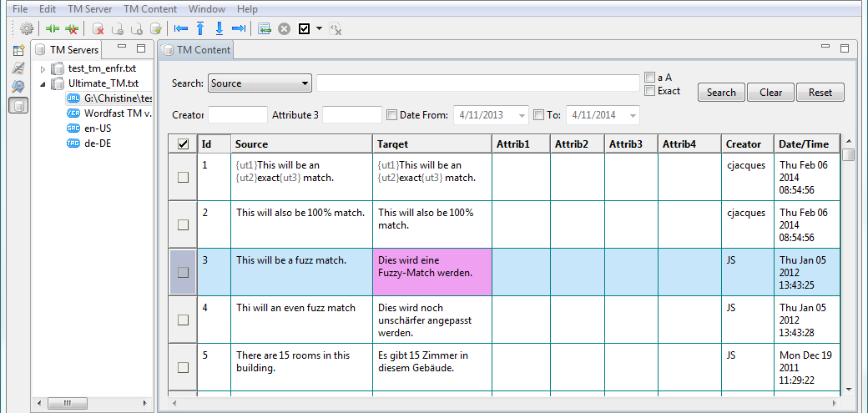
Task: Open the Search field type dropdown
Action: tap(260, 83)
